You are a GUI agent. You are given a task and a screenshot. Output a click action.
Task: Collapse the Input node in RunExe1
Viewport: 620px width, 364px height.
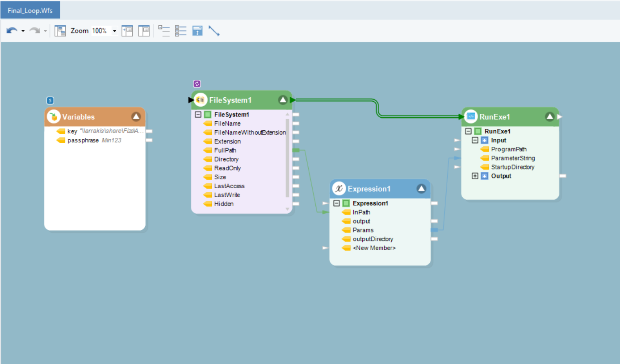[475, 141]
